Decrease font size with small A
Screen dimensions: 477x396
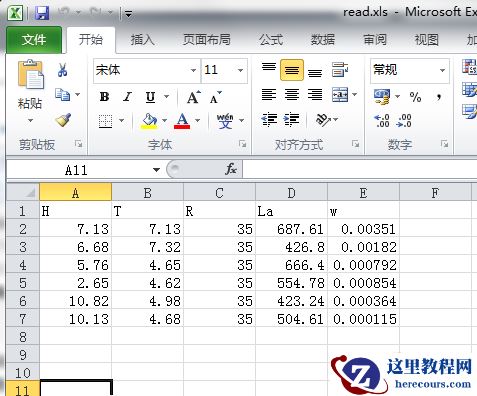[216, 97]
